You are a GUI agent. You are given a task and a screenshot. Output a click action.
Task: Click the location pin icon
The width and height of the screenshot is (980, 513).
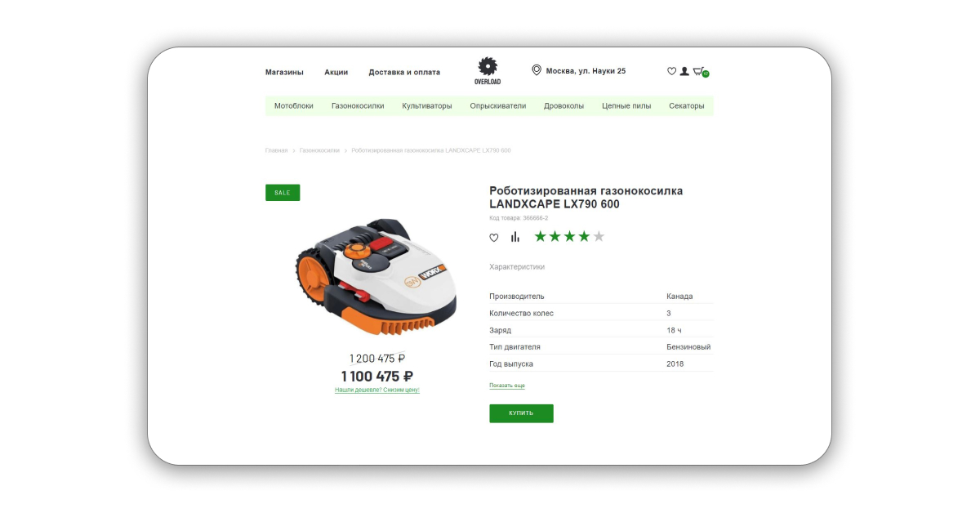click(x=537, y=70)
